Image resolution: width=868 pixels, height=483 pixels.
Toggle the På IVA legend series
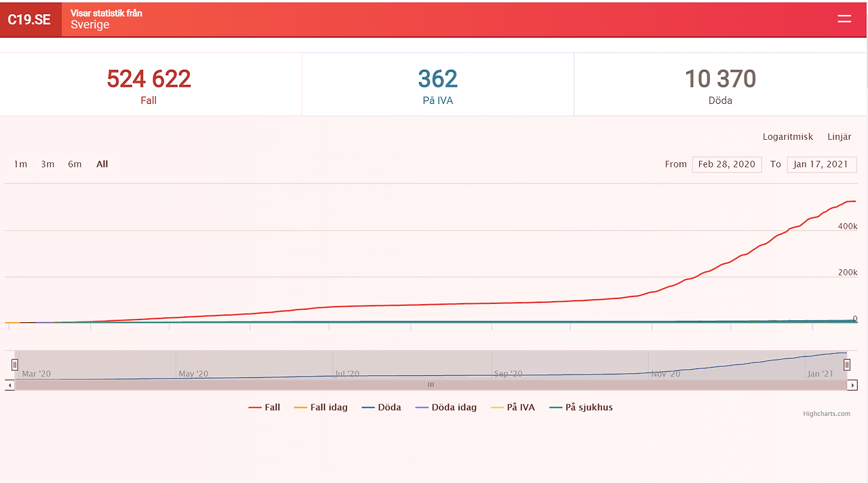[x=513, y=407]
